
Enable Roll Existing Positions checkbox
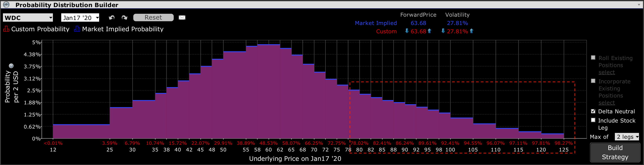[x=593, y=57]
